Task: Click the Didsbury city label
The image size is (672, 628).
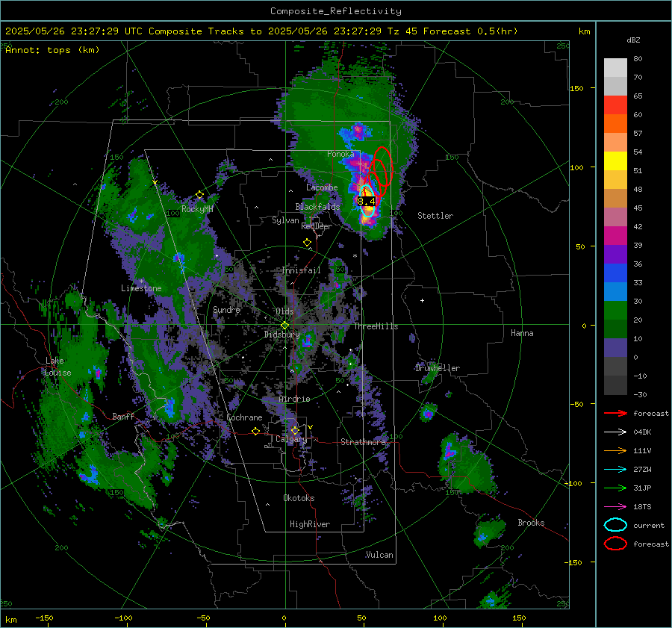Action: (x=281, y=335)
